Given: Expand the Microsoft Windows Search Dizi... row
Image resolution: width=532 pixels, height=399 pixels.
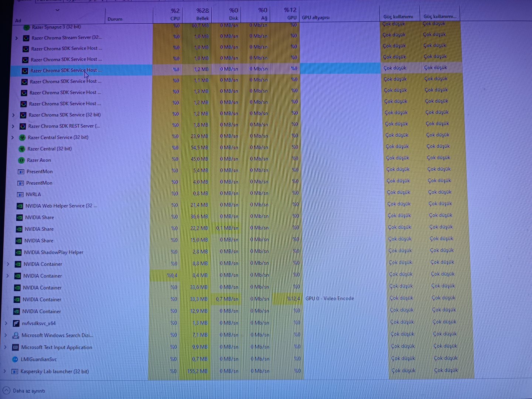Looking at the screenshot, I should pyautogui.click(x=6, y=335).
